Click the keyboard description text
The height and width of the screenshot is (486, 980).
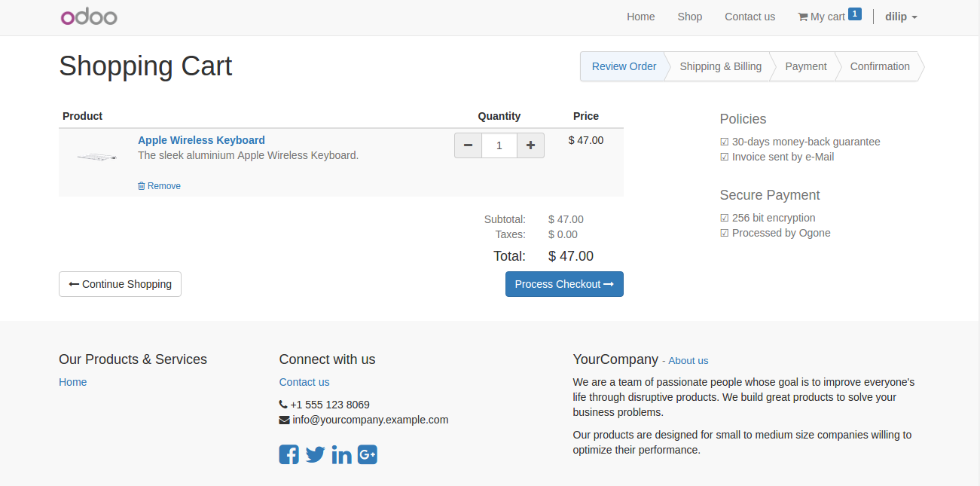(248, 155)
